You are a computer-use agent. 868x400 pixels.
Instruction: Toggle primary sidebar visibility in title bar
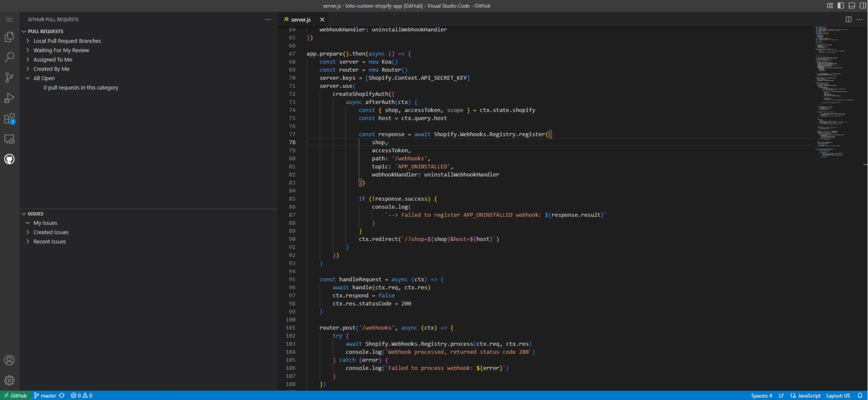841,6
